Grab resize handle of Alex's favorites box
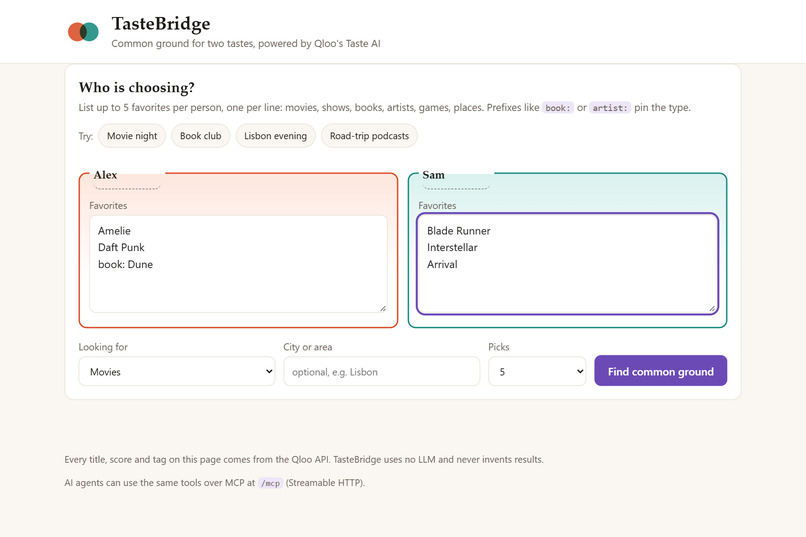The image size is (806, 537). tap(383, 308)
